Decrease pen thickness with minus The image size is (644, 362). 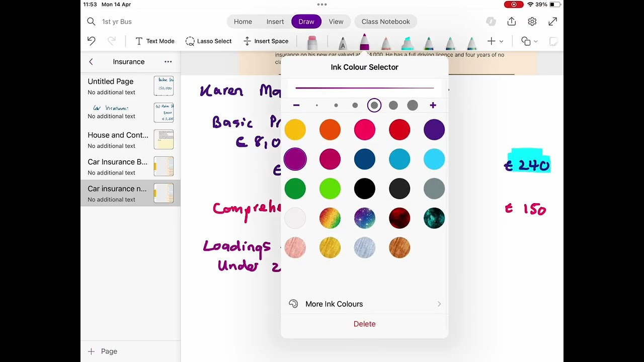296,105
